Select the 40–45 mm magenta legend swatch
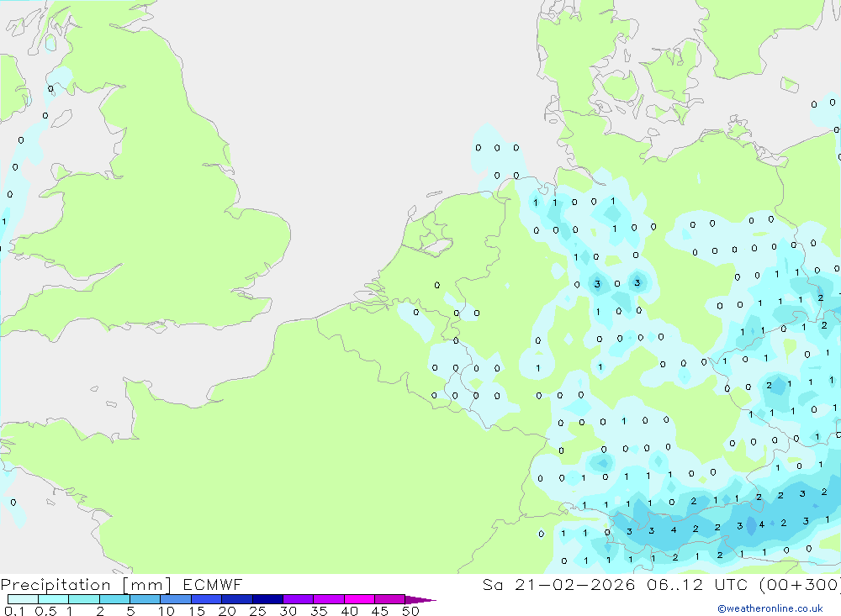841x616 pixels. (359, 599)
